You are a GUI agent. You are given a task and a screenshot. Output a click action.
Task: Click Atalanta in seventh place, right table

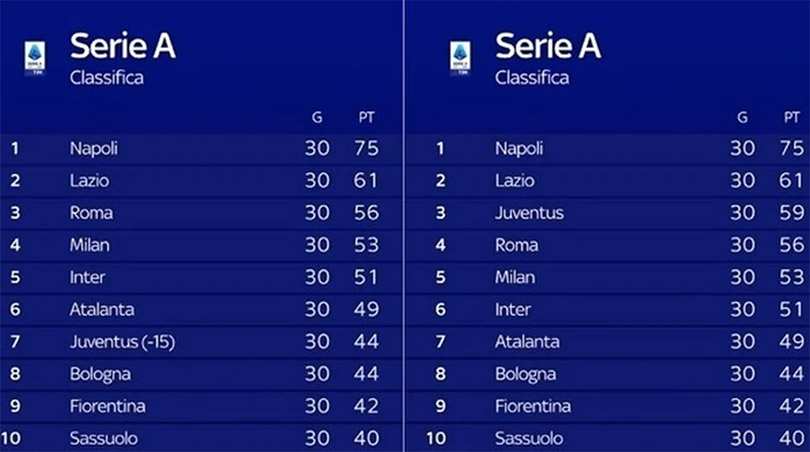coord(527,341)
